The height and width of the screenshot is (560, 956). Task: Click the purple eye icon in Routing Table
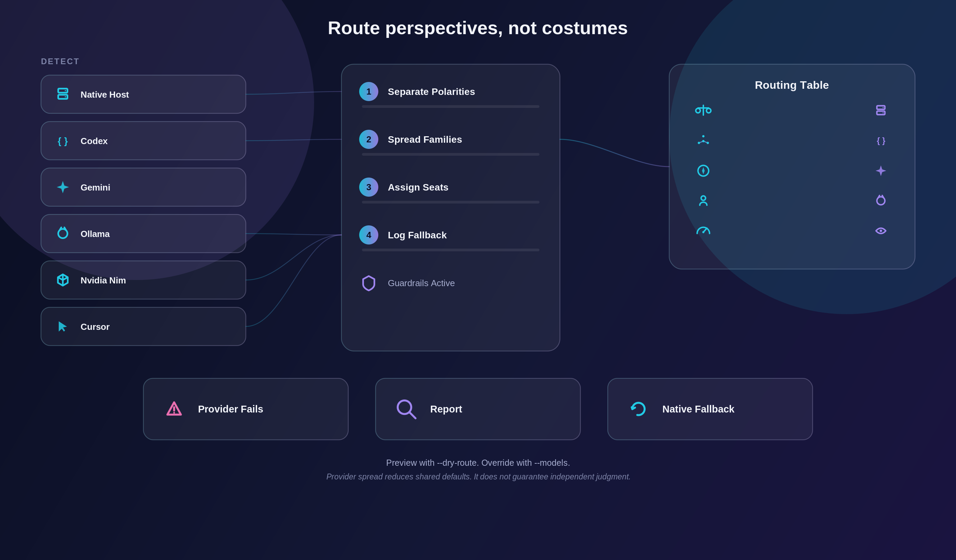point(881,231)
